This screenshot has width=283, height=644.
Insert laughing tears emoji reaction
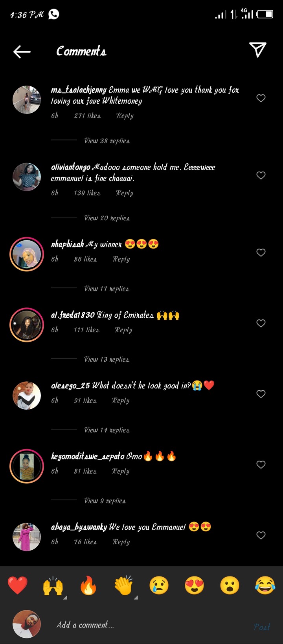tap(265, 585)
